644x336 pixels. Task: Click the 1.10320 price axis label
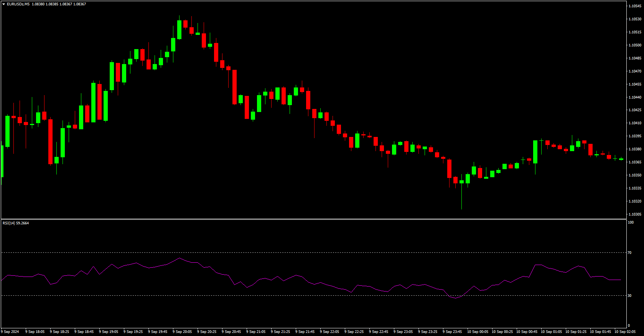pyautogui.click(x=635, y=201)
